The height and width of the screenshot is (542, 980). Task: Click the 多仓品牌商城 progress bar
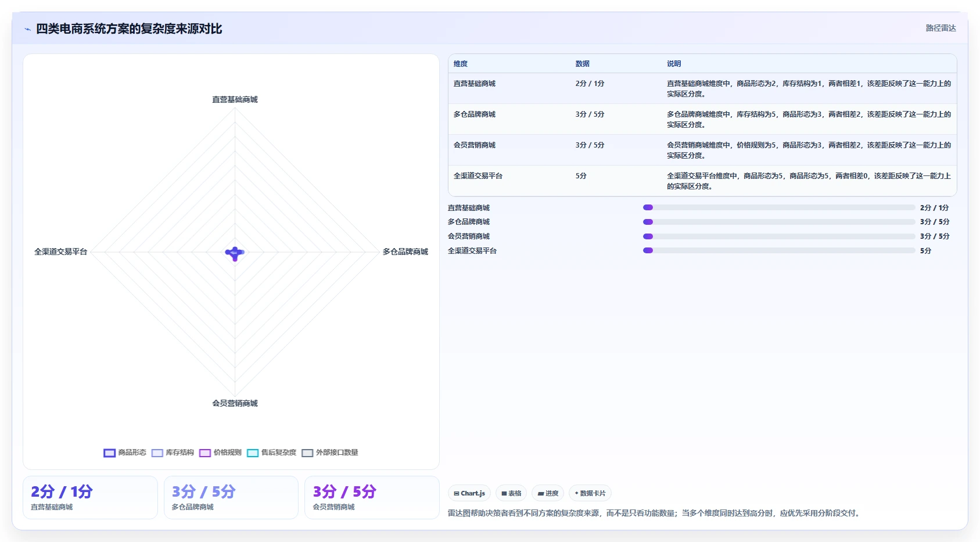[779, 222]
